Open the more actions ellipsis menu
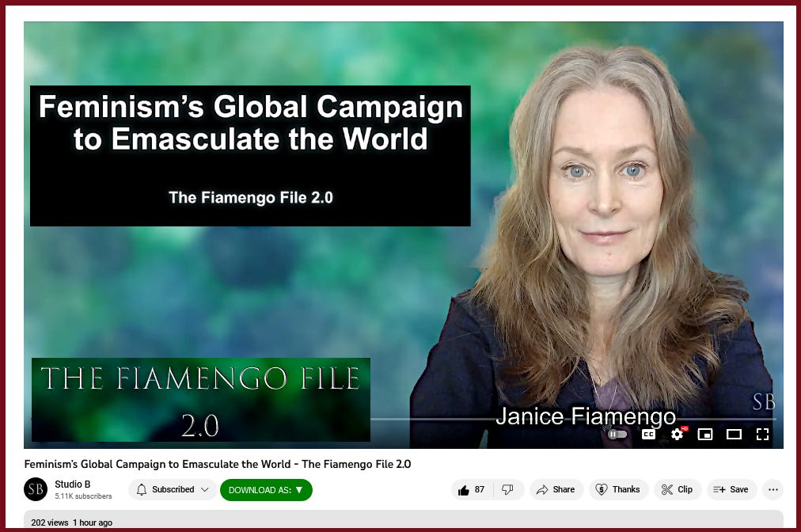Screen dimensions: 801x532 773,489
